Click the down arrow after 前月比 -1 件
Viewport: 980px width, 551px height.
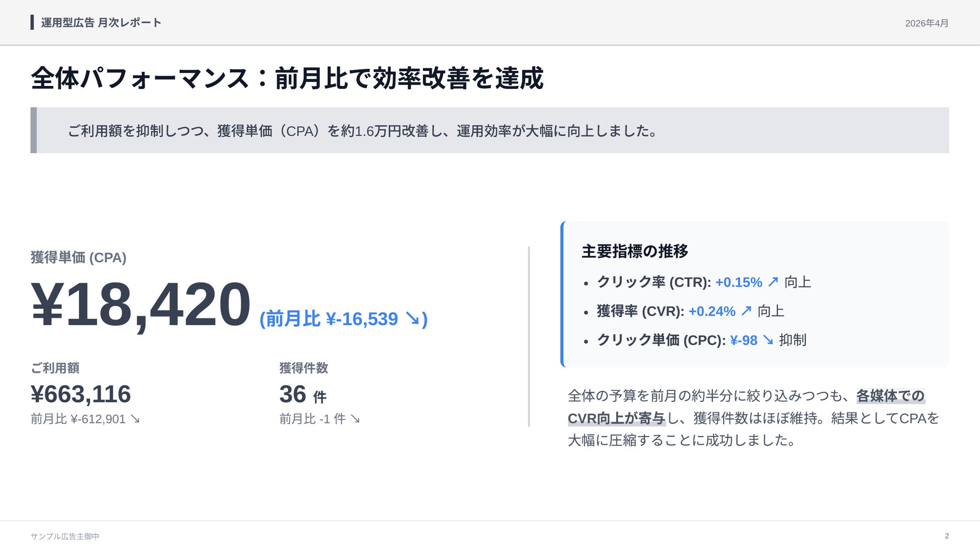click(x=355, y=418)
